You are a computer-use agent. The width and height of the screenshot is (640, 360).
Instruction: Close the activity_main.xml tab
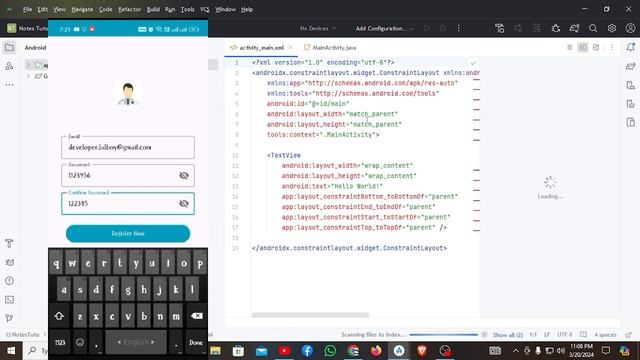coord(291,48)
